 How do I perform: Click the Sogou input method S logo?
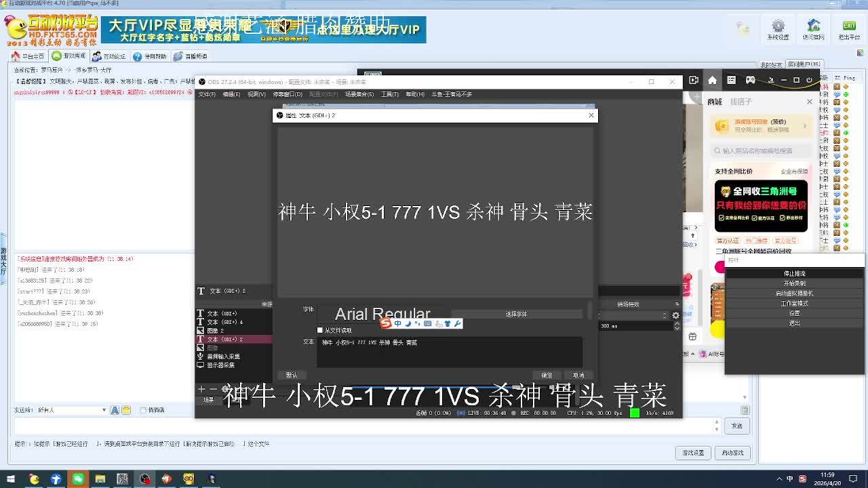coord(386,323)
